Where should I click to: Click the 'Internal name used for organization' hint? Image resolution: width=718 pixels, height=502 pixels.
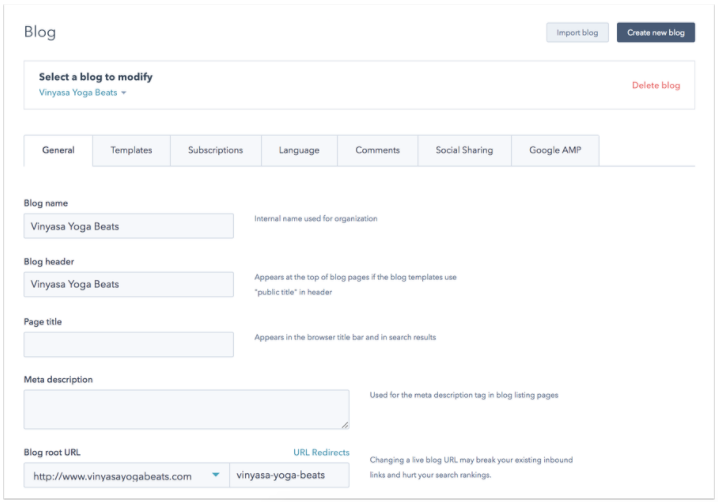coord(316,219)
